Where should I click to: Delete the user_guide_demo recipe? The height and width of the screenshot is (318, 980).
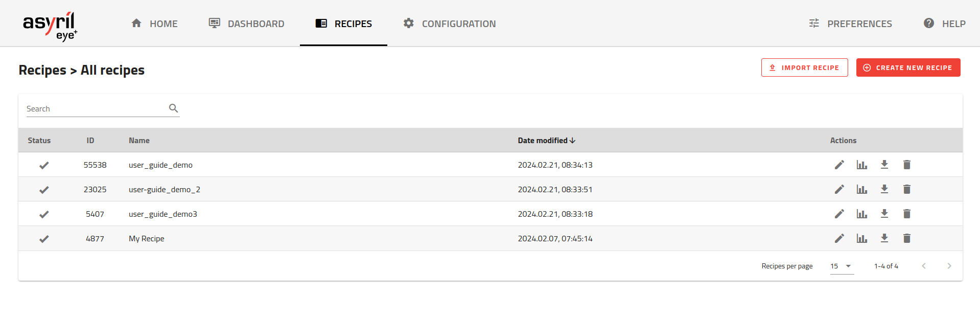906,165
